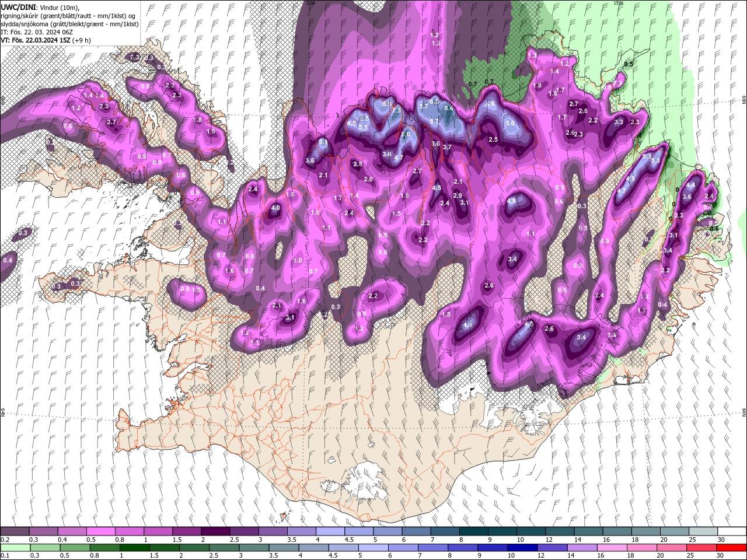Click the UWC/DINI title in the map header

[19, 6]
